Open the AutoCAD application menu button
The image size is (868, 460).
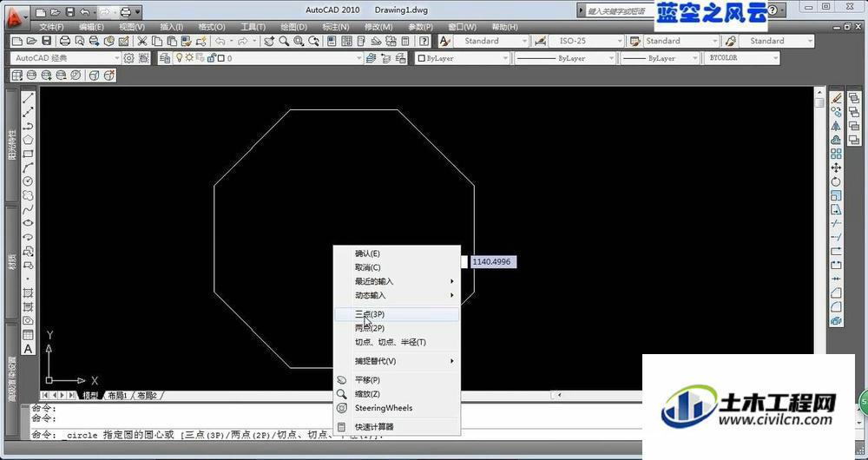coord(16,16)
